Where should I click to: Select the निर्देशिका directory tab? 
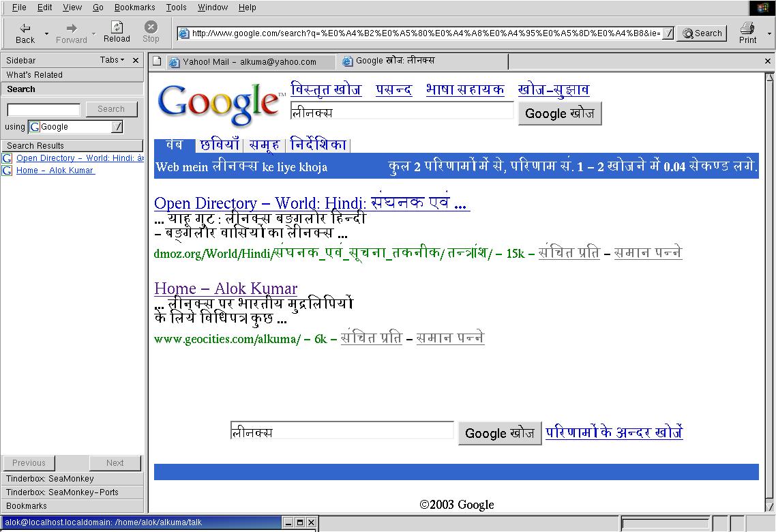click(x=318, y=145)
